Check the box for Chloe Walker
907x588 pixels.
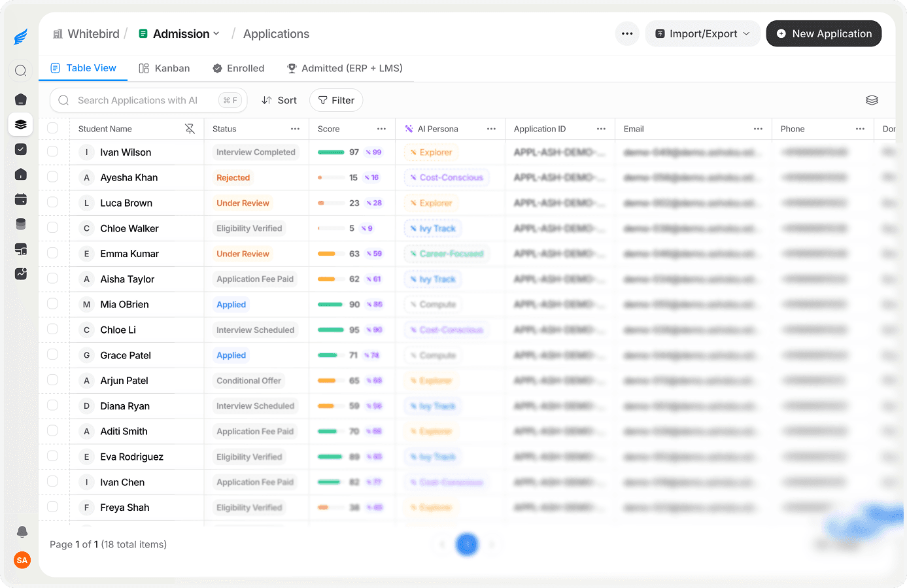(53, 228)
